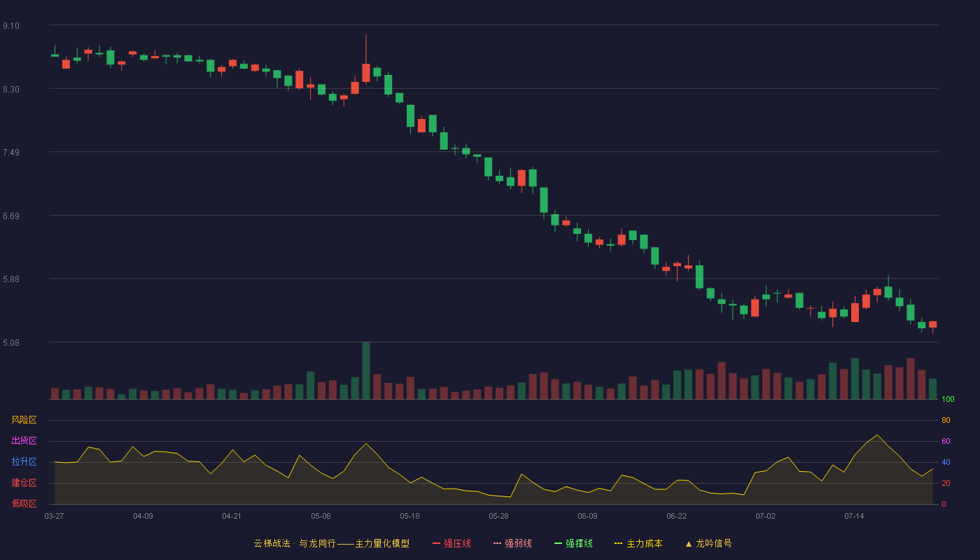Click the 风险区 zone label
The height and width of the screenshot is (560, 980).
click(x=24, y=420)
